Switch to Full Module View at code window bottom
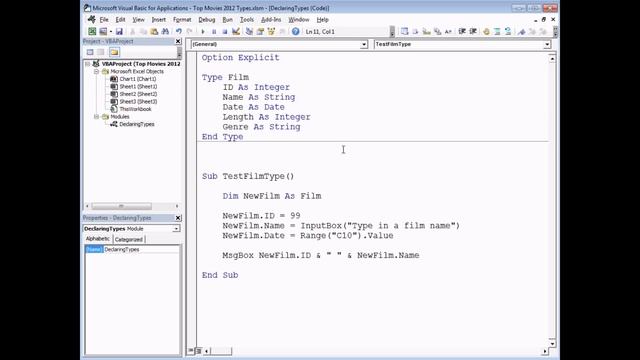 point(198,351)
